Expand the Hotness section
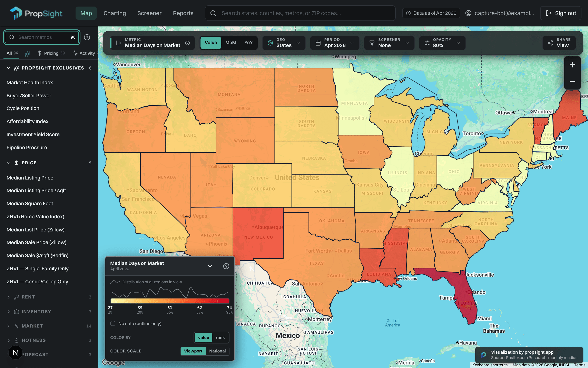 [9, 340]
